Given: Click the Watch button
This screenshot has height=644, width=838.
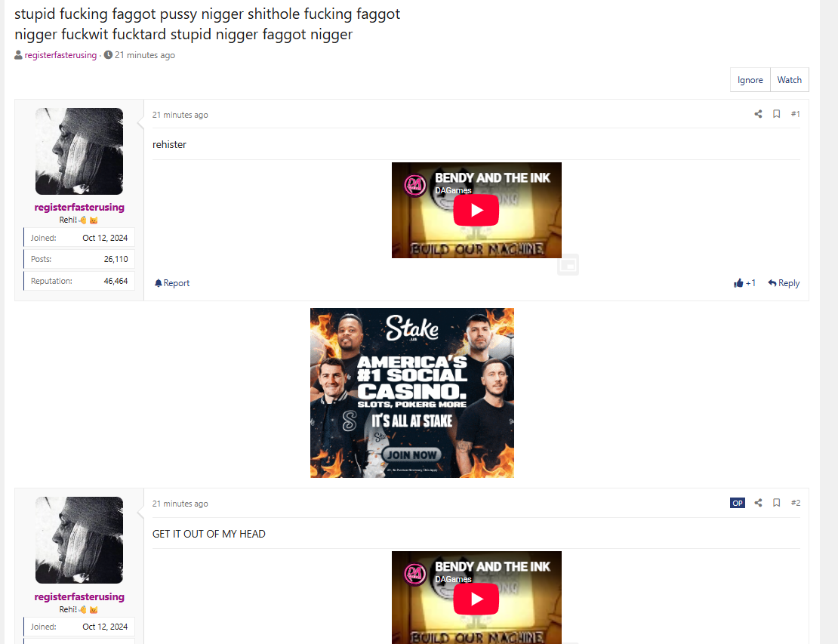Looking at the screenshot, I should (x=789, y=79).
